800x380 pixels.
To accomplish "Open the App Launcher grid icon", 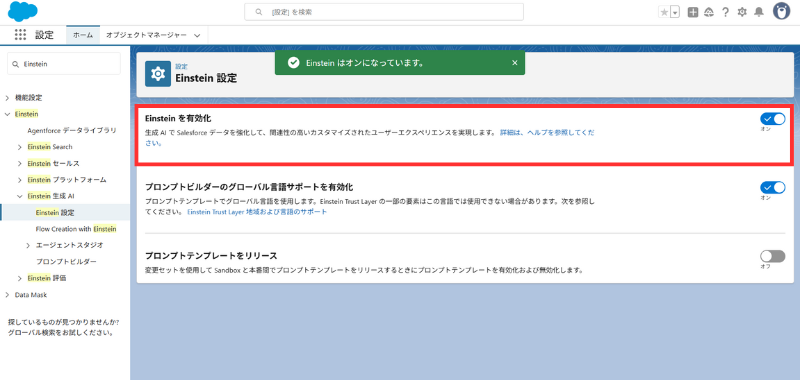I will point(20,35).
